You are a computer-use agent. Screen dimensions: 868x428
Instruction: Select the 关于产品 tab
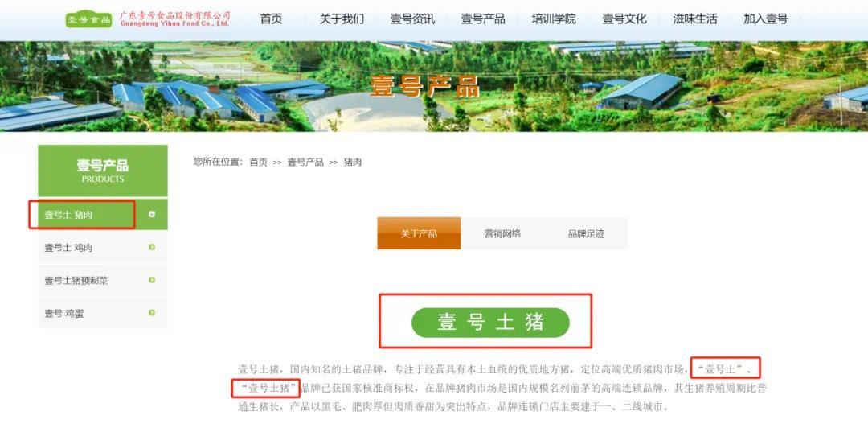(x=419, y=233)
